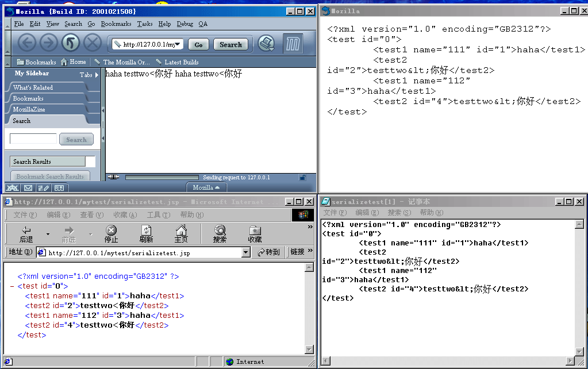Click the IE Search (搜索) button

[x=220, y=235]
